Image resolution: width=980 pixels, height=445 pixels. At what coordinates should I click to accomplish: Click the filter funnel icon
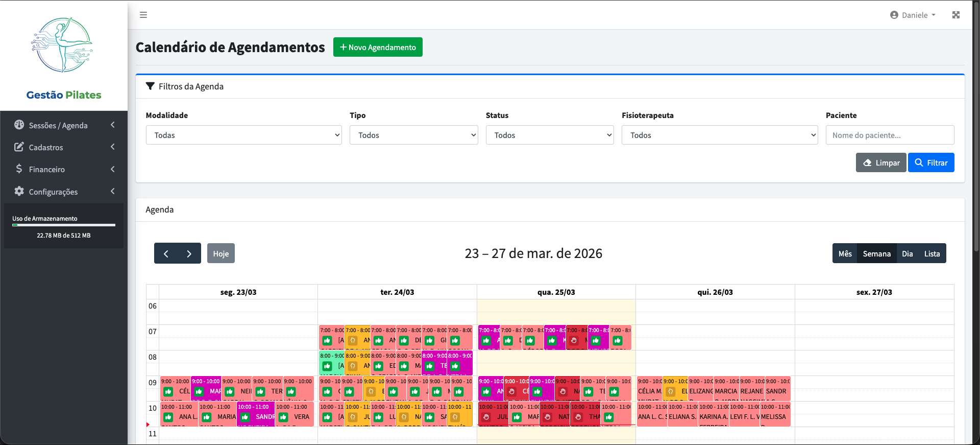click(x=150, y=86)
